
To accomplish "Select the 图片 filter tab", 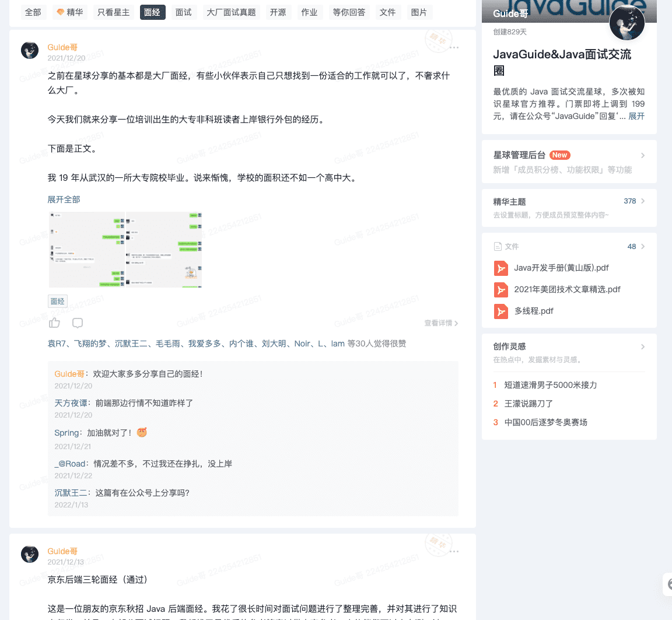I will 419,12.
